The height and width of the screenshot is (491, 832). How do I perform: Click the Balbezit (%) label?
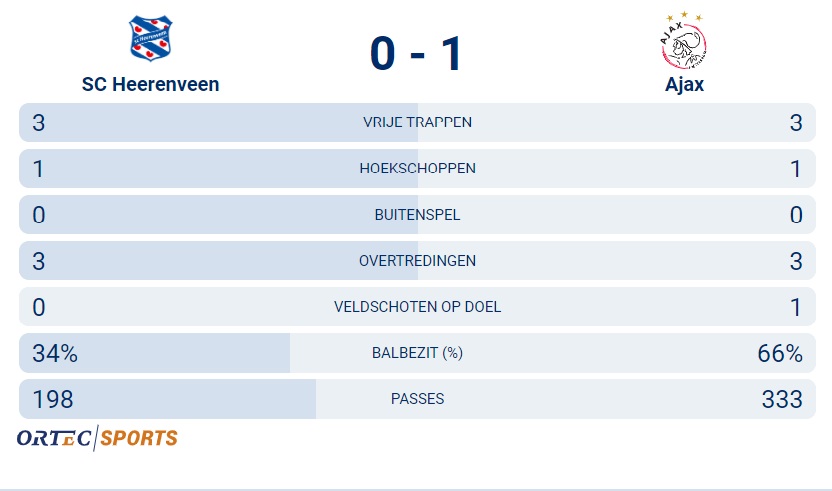(417, 353)
